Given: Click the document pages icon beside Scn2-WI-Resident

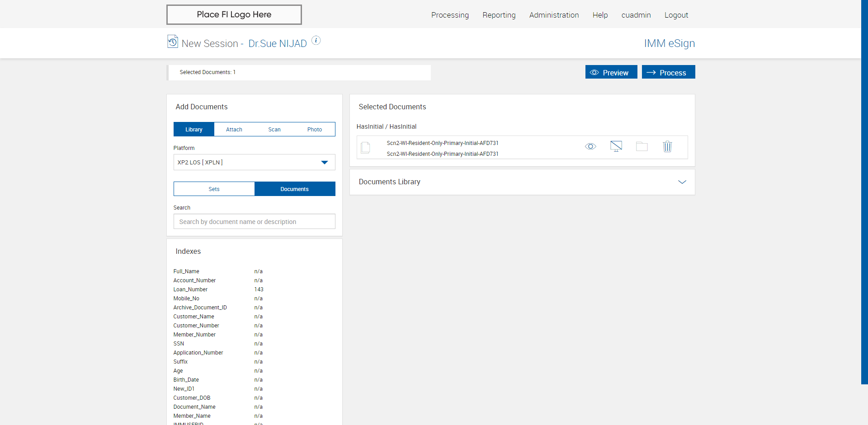Looking at the screenshot, I should click(x=366, y=148).
